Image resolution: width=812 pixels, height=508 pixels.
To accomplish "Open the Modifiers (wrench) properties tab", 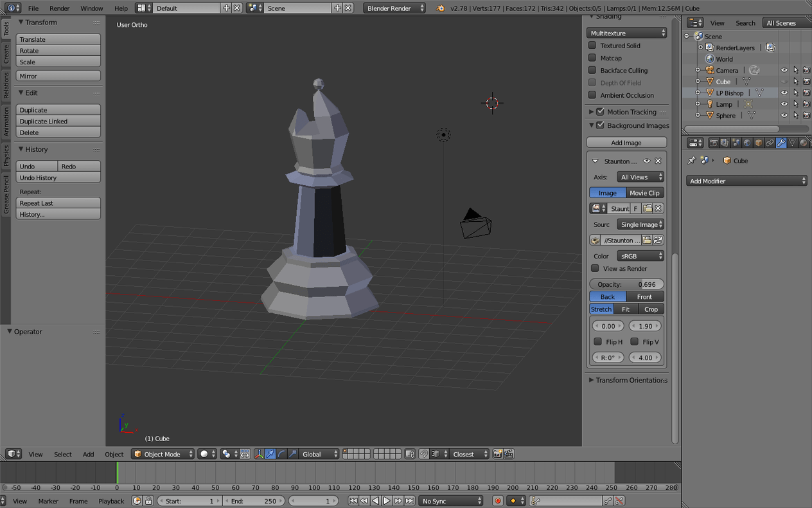I will pyautogui.click(x=781, y=143).
